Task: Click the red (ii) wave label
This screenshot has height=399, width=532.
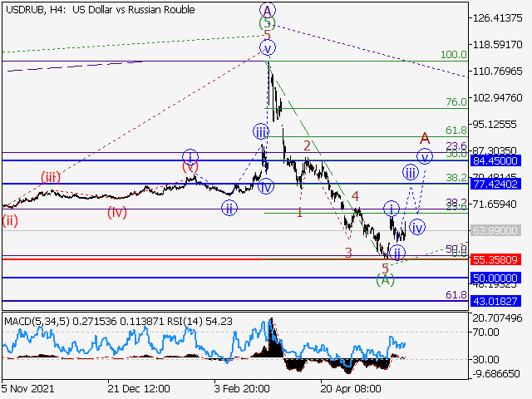Action: click(10, 221)
